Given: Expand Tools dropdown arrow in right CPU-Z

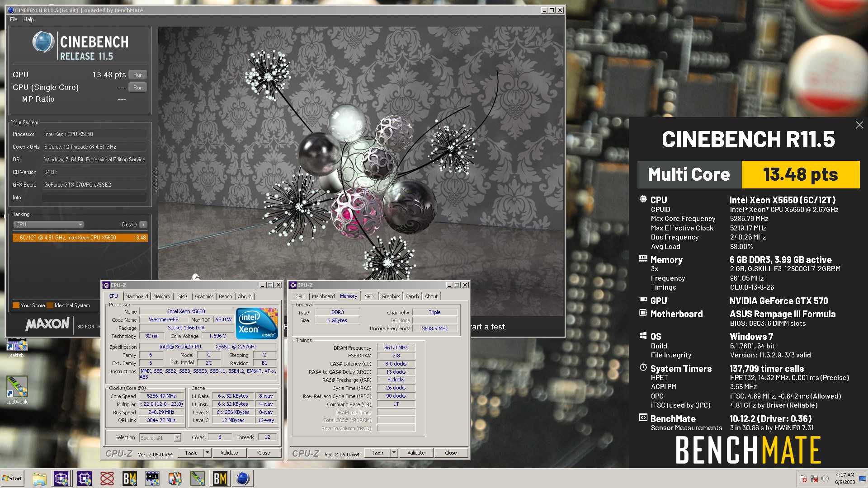Looking at the screenshot, I should click(x=394, y=453).
